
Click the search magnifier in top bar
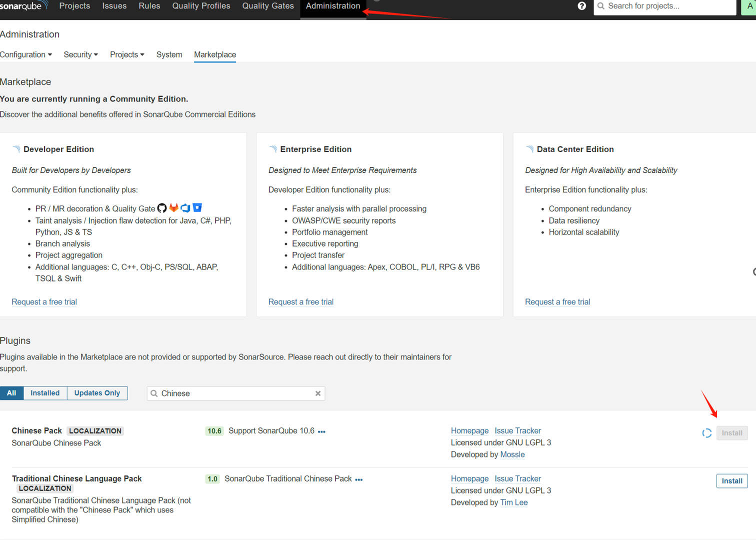coord(601,6)
